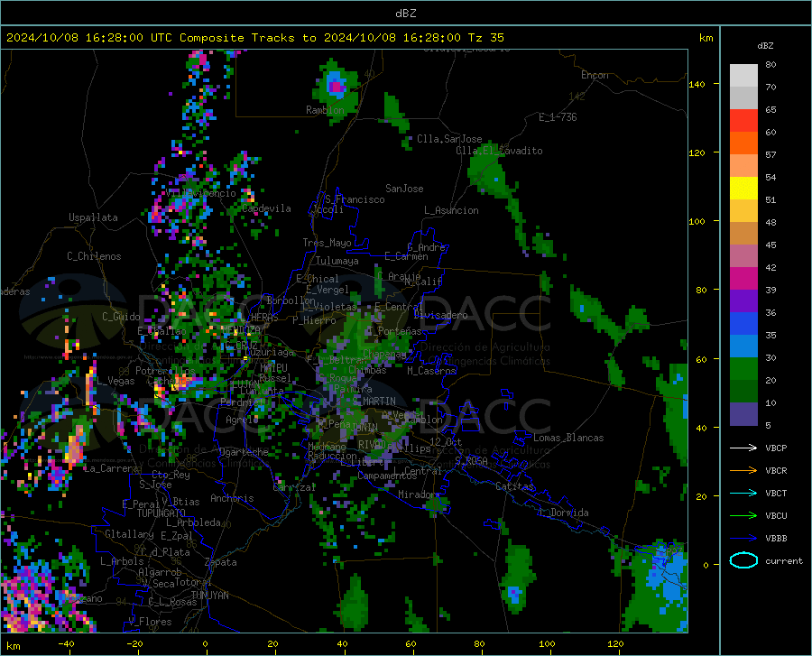The width and height of the screenshot is (812, 656).
Task: Pick the red 60-65 dBZ swatch
Action: (x=743, y=121)
